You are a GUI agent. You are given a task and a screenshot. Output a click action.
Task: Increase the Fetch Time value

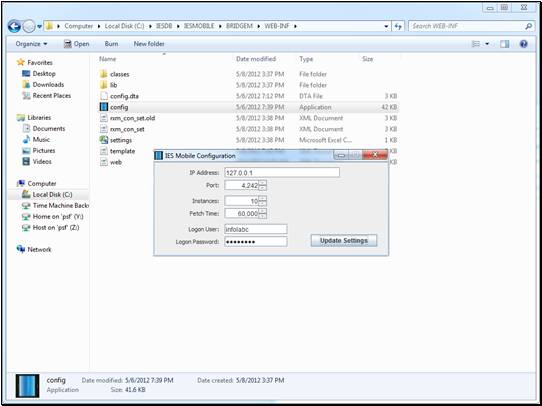coord(263,211)
